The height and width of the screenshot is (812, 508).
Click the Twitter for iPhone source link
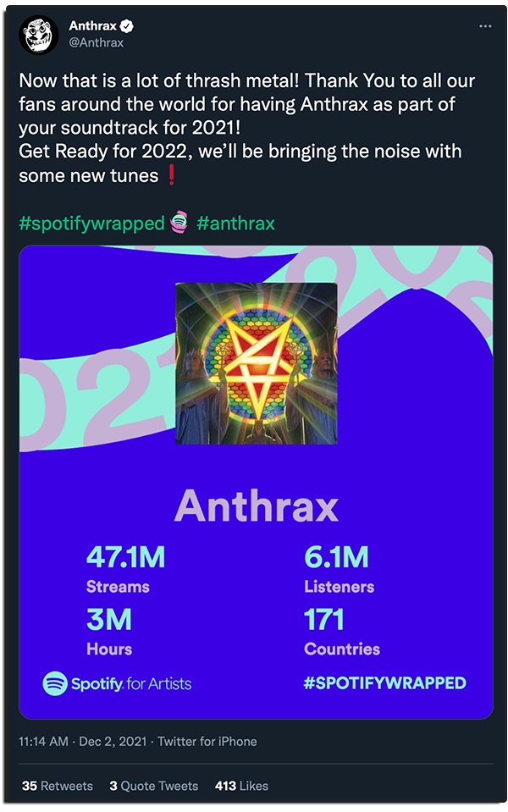pyautogui.click(x=207, y=741)
